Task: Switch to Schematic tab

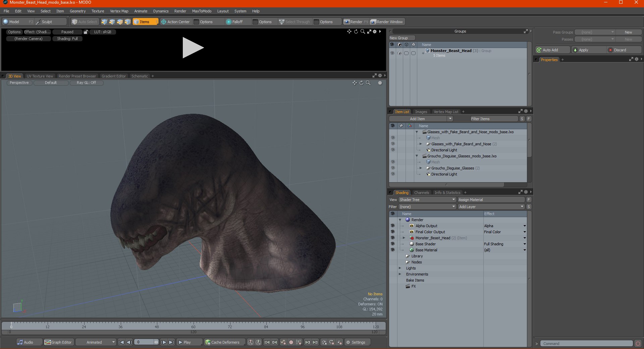Action: tap(140, 76)
